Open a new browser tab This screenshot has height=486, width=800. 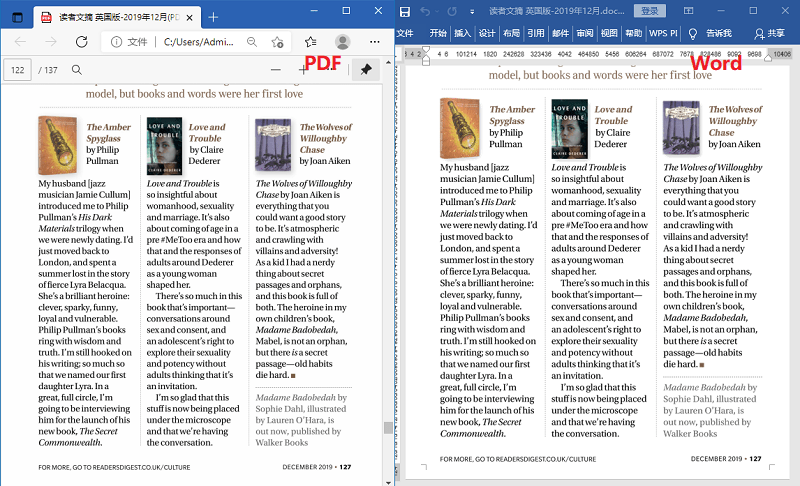coord(212,17)
